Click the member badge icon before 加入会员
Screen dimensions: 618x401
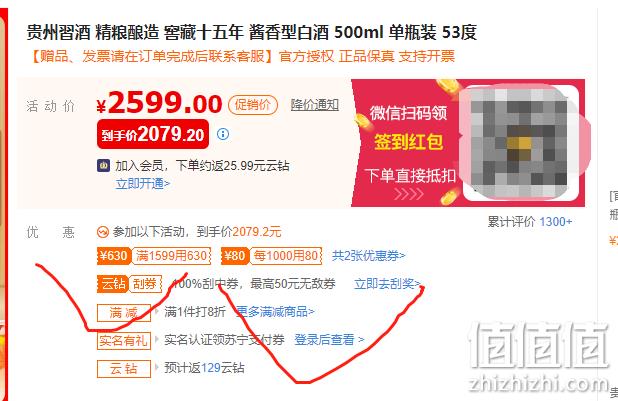pyautogui.click(x=104, y=166)
